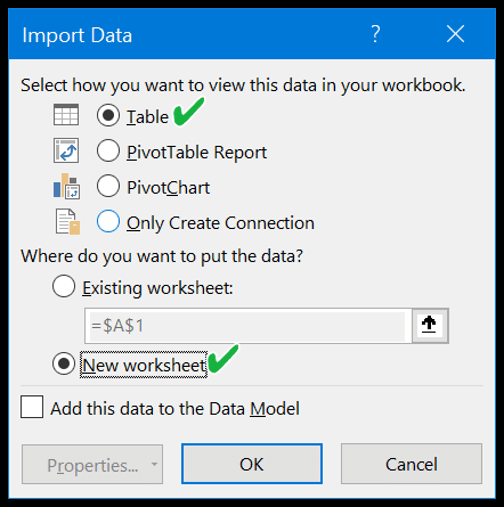Close the Import Data dialog
504x507 pixels.
pyautogui.click(x=455, y=34)
